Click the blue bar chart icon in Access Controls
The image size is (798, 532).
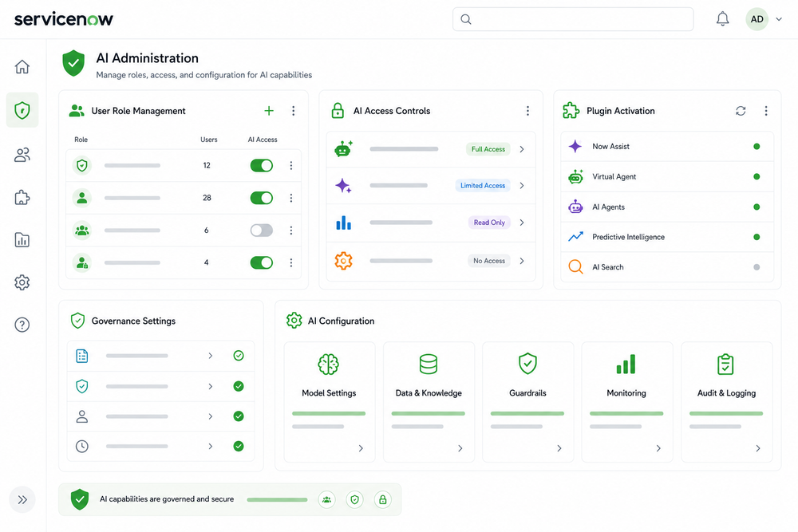point(343,223)
